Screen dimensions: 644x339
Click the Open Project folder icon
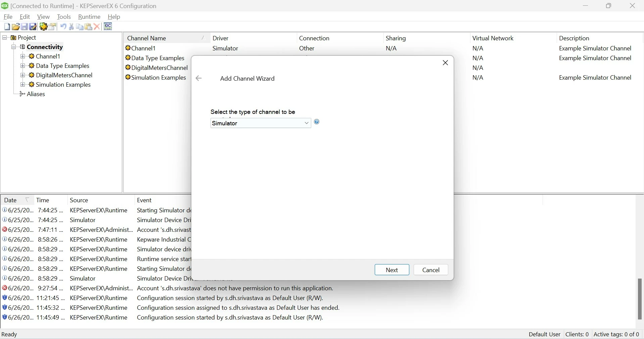pyautogui.click(x=15, y=27)
